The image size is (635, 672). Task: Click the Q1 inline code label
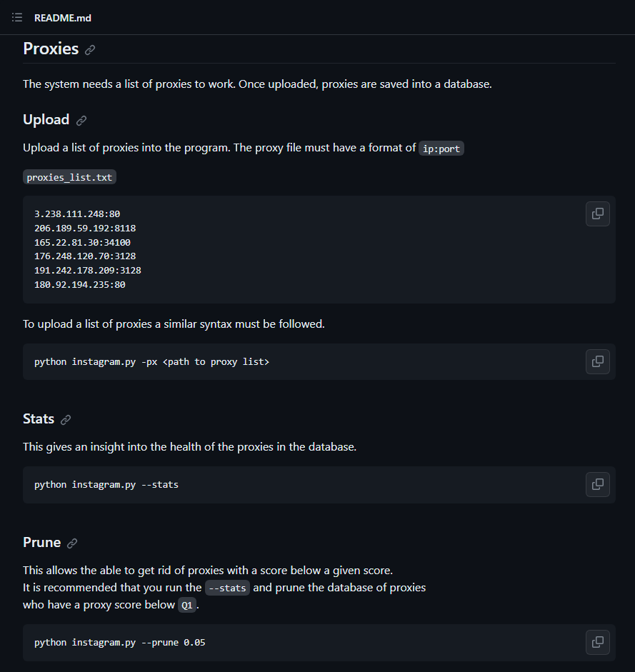coord(186,605)
